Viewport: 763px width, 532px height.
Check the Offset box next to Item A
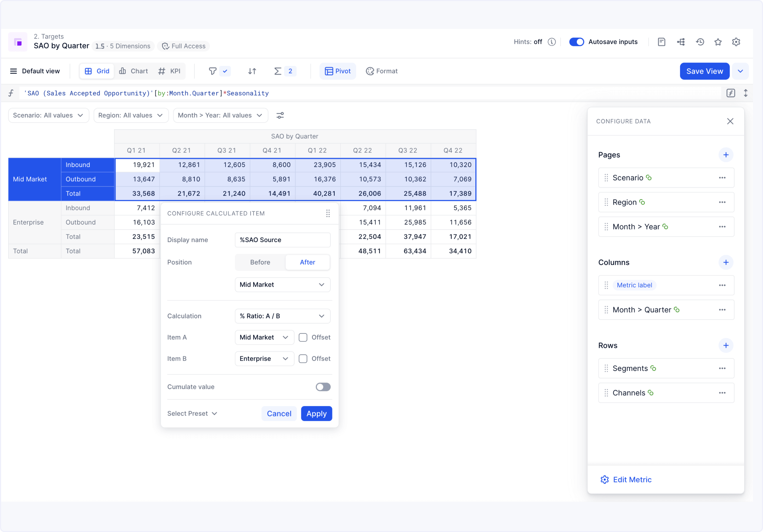pos(303,337)
